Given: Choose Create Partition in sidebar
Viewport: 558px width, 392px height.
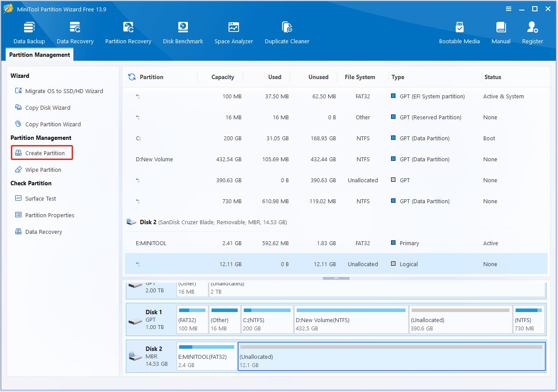Looking at the screenshot, I should click(x=42, y=153).
